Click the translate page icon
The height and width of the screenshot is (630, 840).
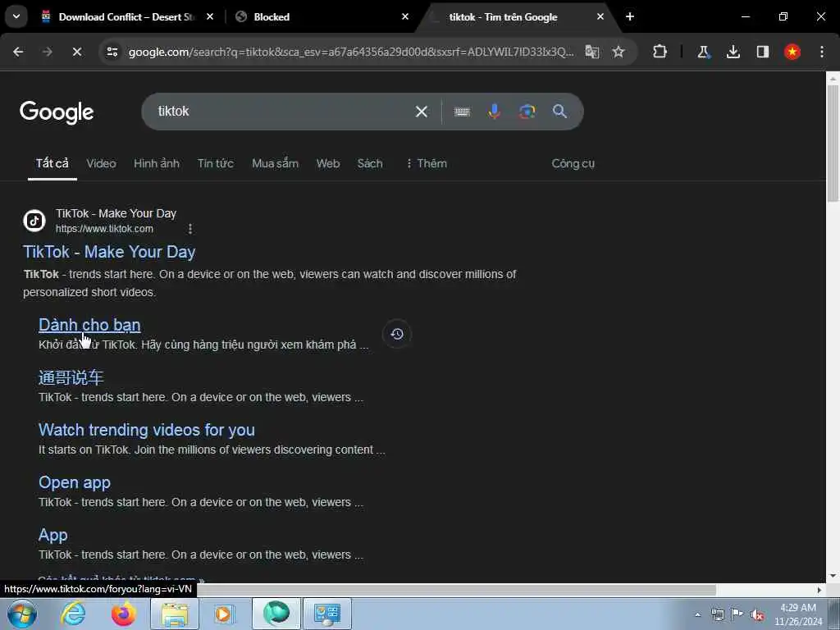(x=592, y=52)
